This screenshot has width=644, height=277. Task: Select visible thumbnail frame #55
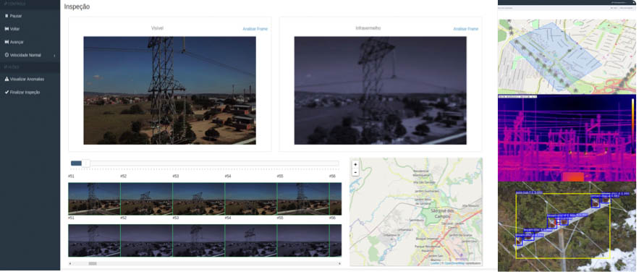point(303,199)
